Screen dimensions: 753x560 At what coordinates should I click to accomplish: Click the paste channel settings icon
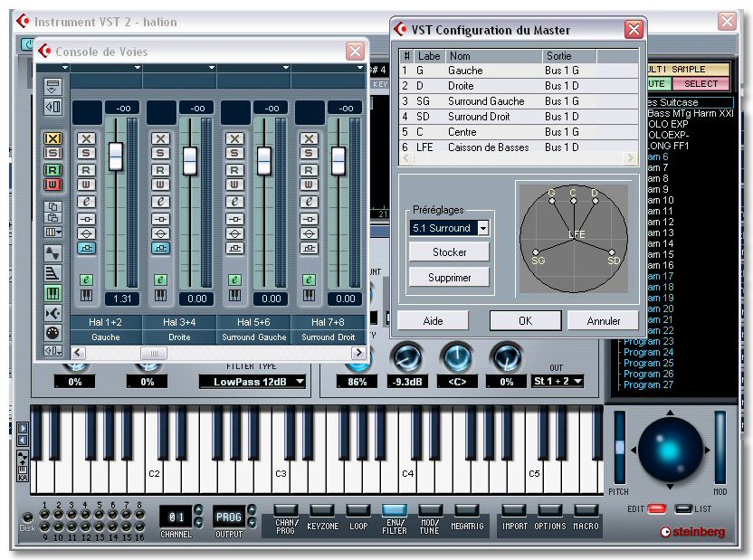[52, 217]
